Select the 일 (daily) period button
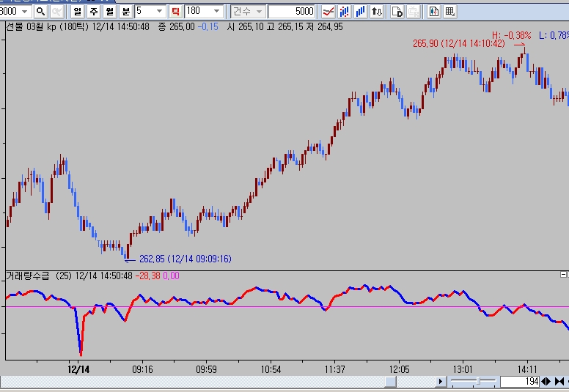The image size is (569, 392). (x=78, y=11)
